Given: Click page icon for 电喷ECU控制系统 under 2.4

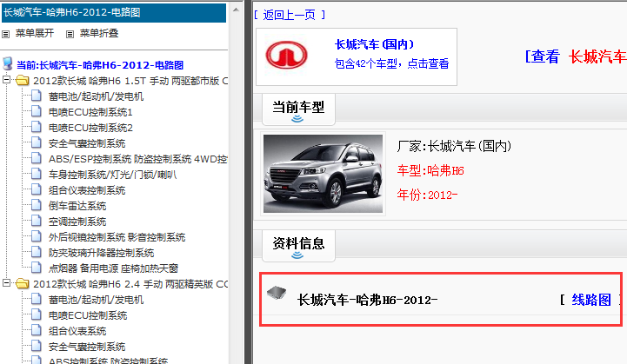Looking at the screenshot, I should point(37,314).
